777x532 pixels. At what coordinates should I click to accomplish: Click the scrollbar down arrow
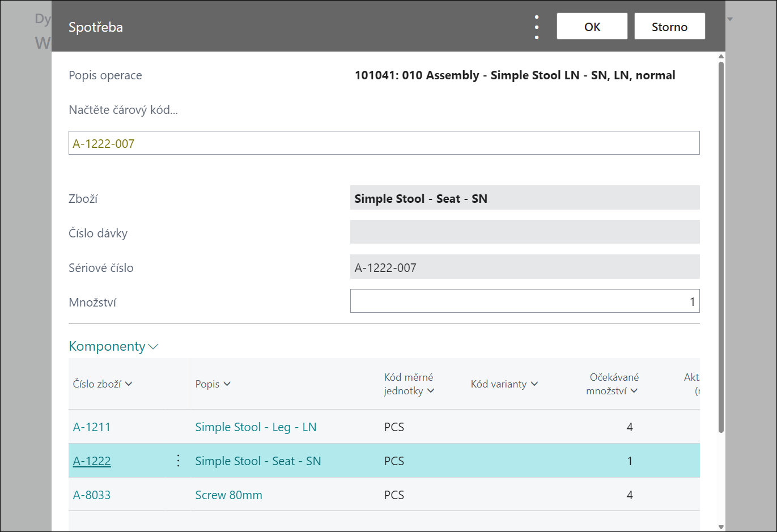(721, 527)
